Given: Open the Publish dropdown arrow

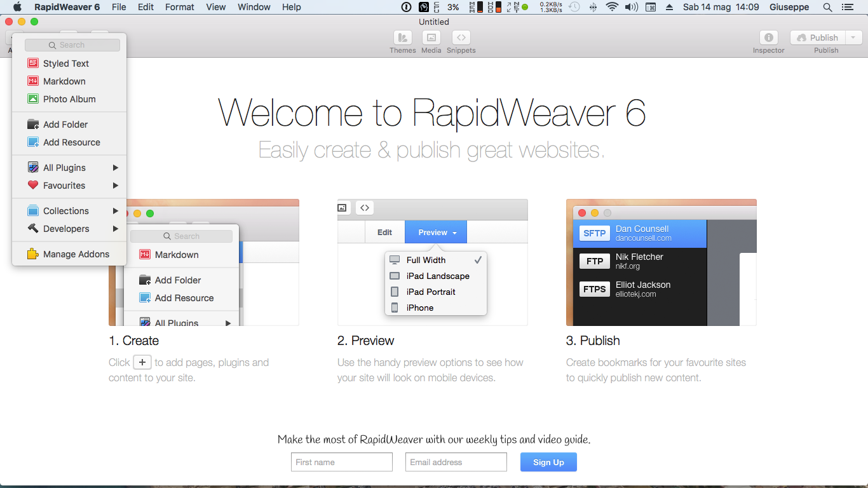Looking at the screenshot, I should tap(853, 37).
